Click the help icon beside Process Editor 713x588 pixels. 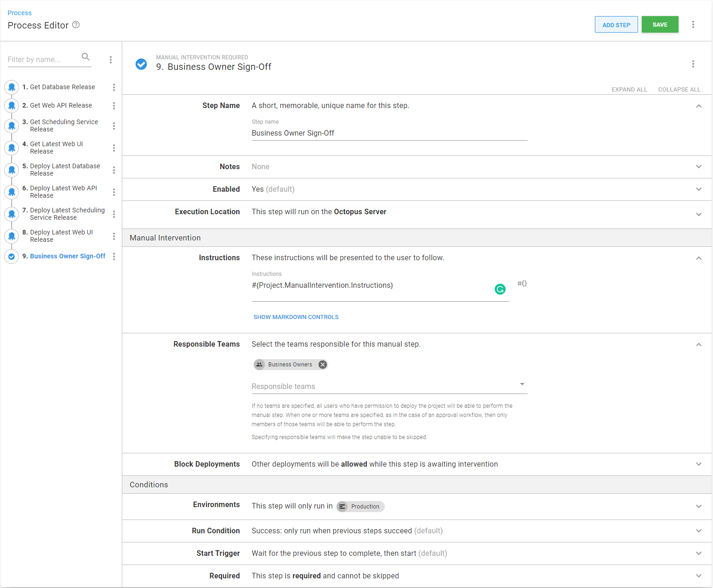[76, 25]
